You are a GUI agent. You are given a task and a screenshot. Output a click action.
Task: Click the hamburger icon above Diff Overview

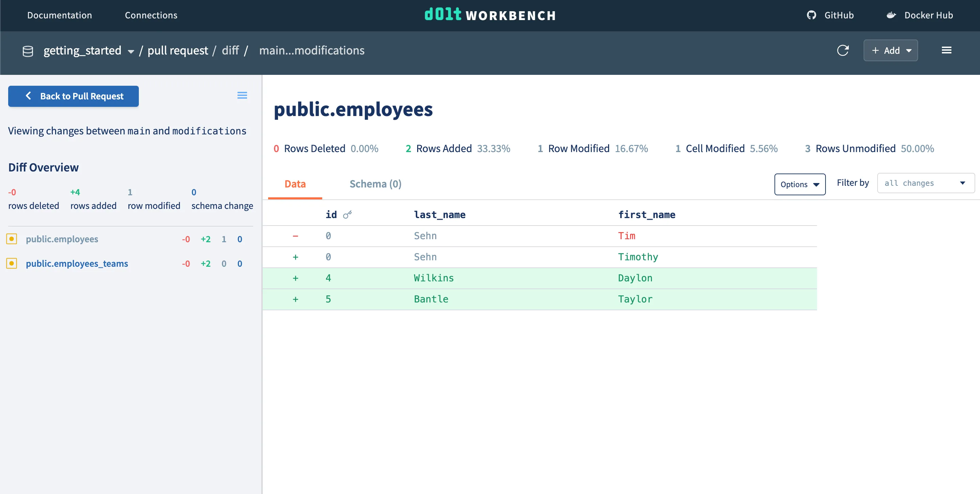pyautogui.click(x=242, y=95)
